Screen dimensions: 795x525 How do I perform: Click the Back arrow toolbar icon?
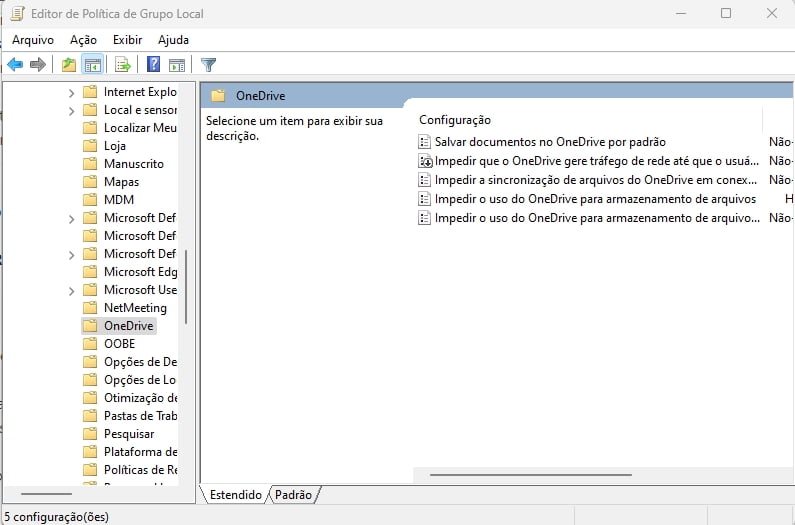(15, 64)
